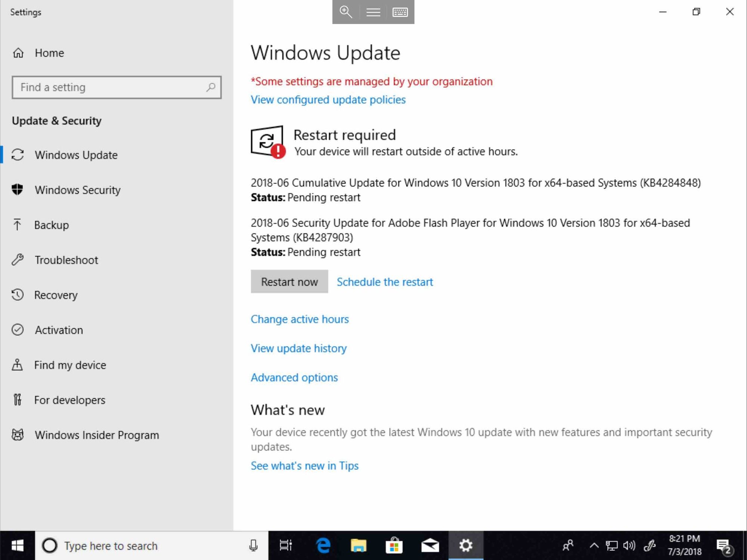
Task: Click the KB4284848 cumulative update text
Action: 475,183
